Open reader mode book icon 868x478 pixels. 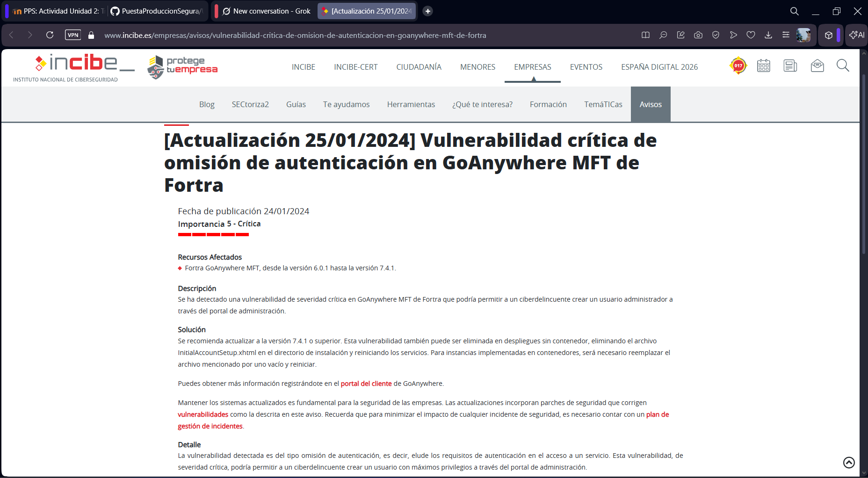coord(645,35)
